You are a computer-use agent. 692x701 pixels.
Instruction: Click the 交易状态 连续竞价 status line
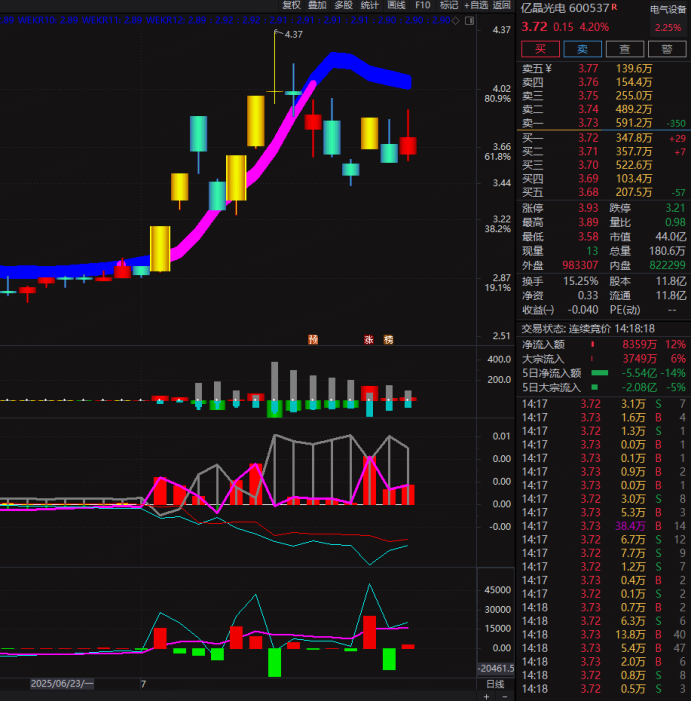[x=588, y=329]
